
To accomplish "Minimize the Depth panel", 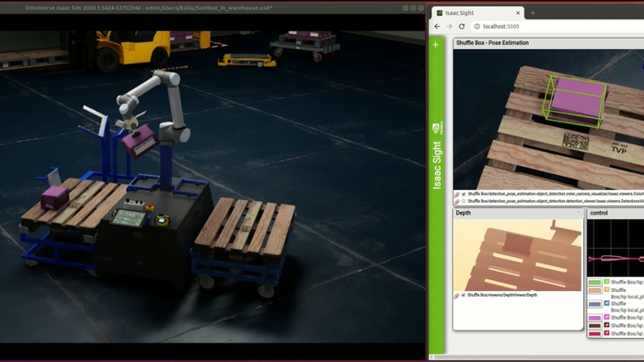I will 579,213.
